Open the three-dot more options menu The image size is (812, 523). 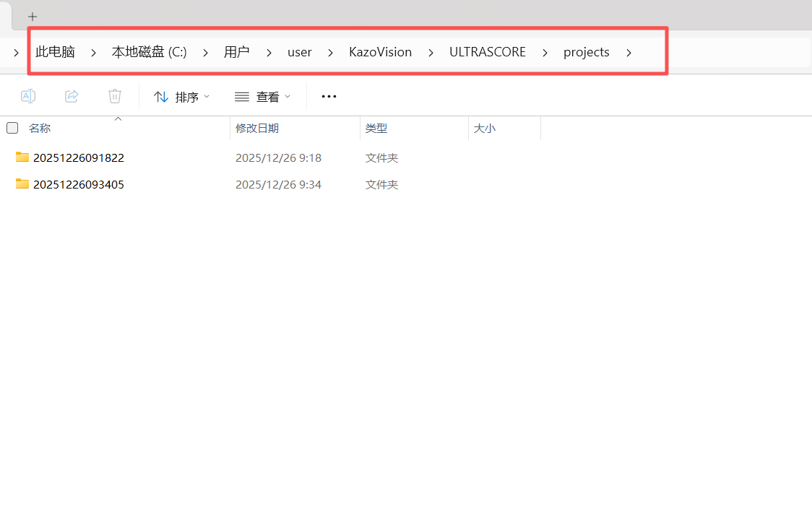click(329, 96)
